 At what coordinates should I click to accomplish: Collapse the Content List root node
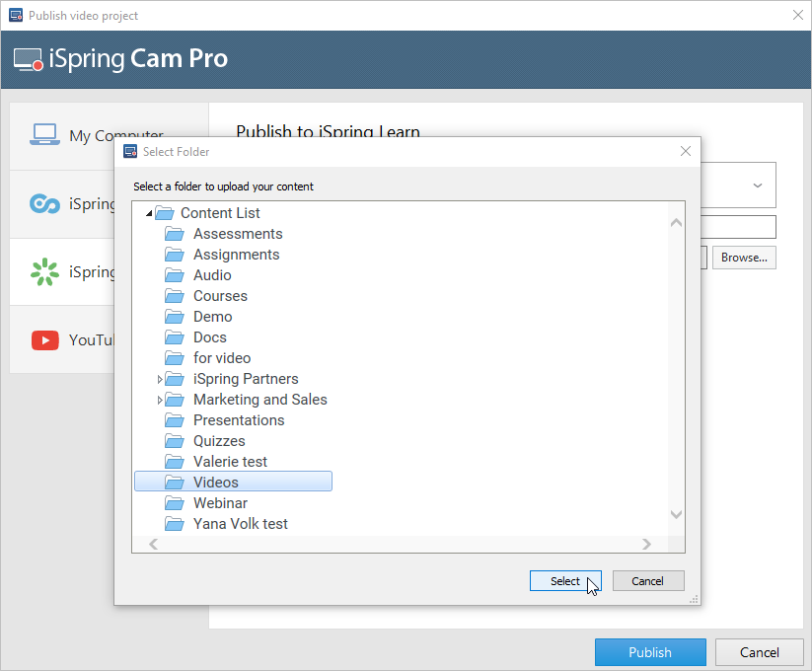pos(148,214)
